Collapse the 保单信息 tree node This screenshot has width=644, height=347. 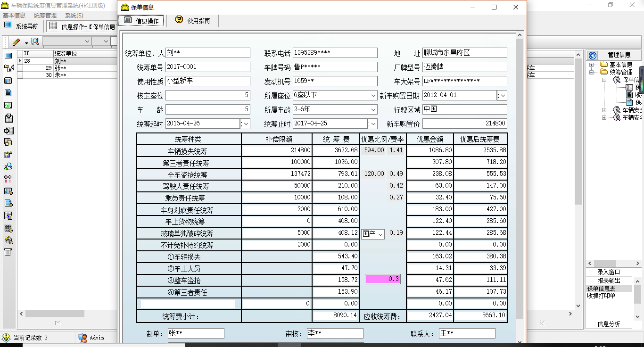[x=605, y=80]
